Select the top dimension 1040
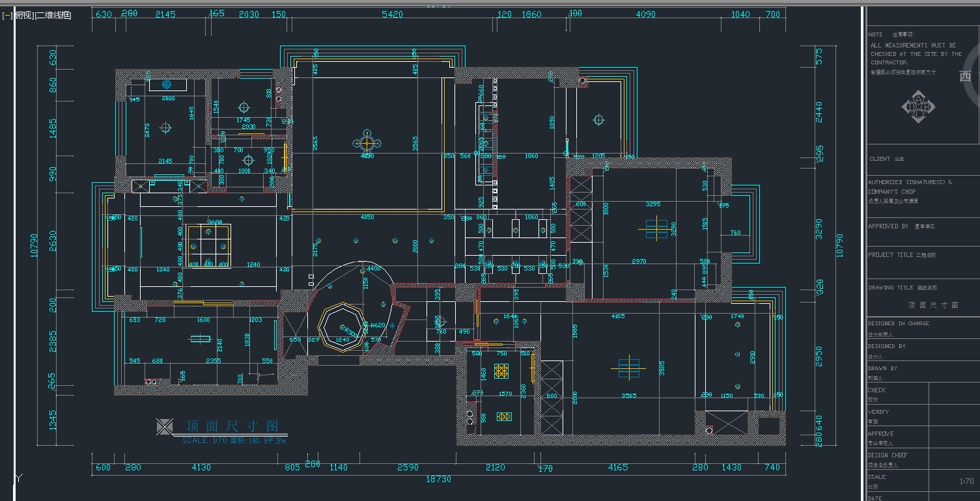 740,14
